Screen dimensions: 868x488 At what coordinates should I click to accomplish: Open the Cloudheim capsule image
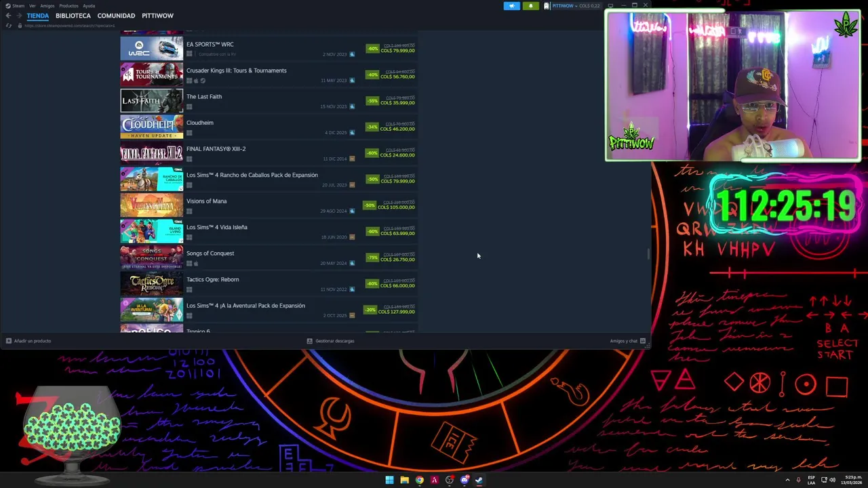(152, 127)
